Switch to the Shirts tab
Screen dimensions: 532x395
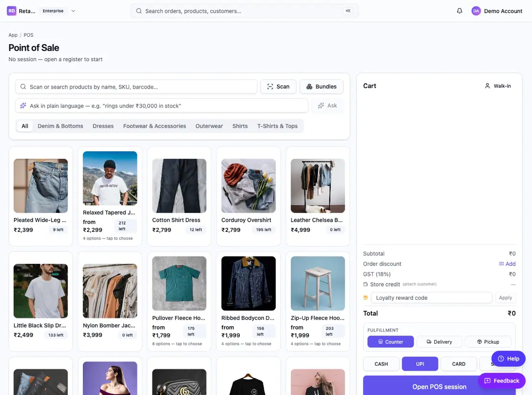tap(240, 126)
